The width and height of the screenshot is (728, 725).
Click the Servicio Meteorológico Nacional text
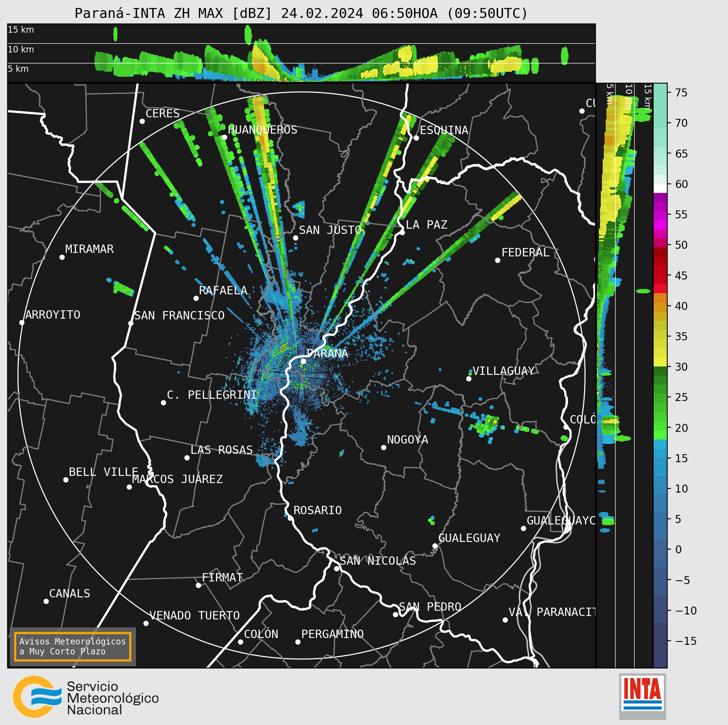(113, 698)
